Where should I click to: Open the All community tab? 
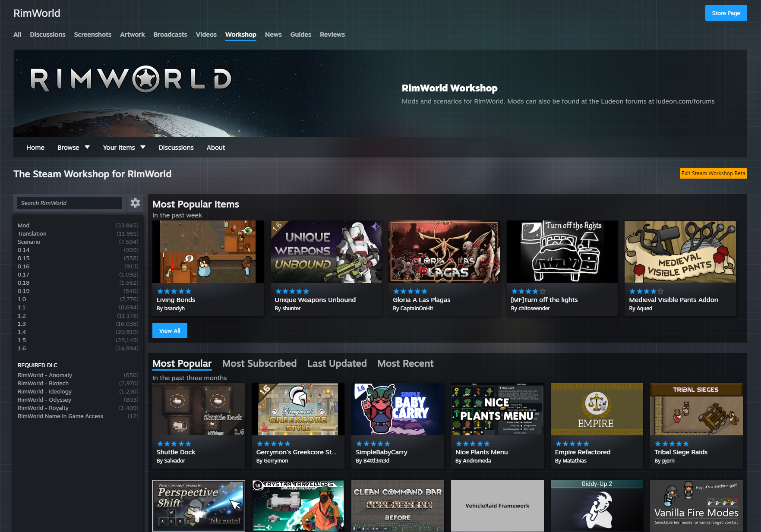(x=17, y=35)
